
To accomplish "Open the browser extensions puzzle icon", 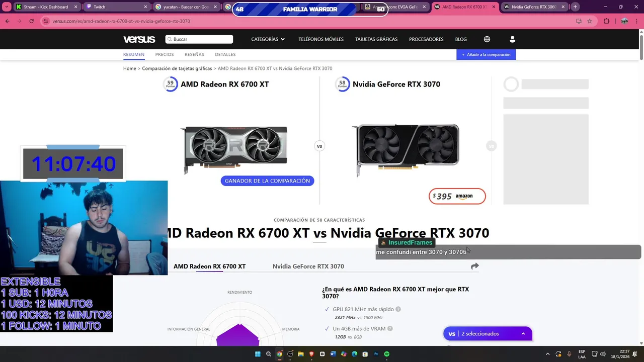I will point(606,21).
